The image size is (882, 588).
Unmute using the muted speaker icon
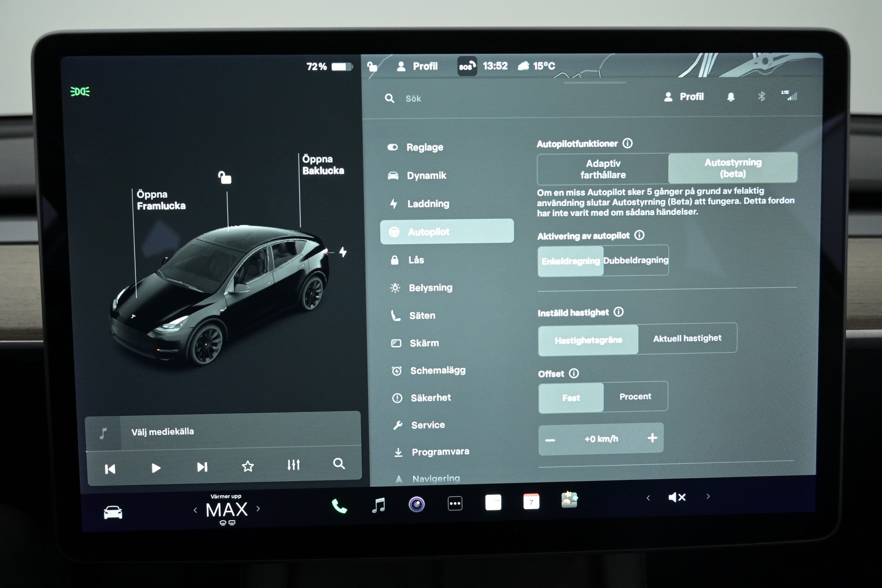[677, 497]
